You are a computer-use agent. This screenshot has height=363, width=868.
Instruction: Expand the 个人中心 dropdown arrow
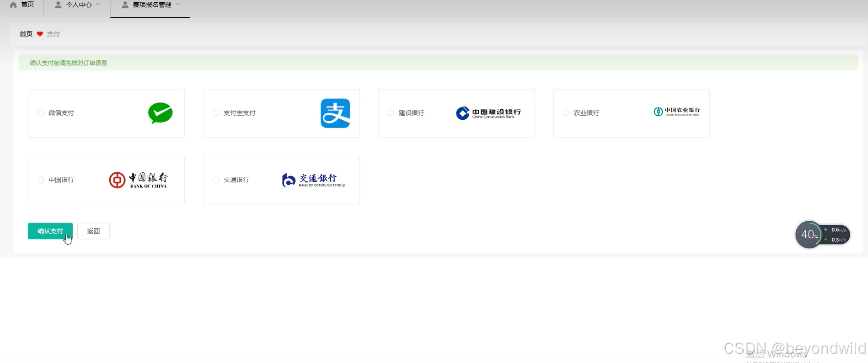98,5
